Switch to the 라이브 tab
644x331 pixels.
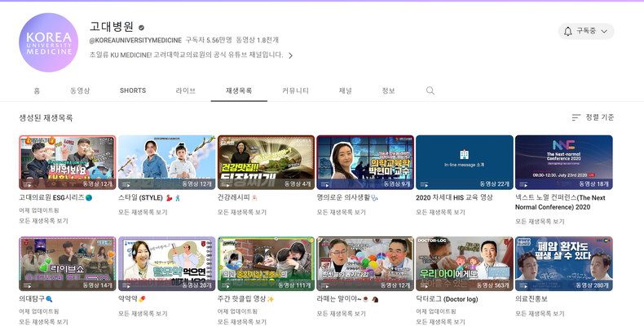[186, 90]
